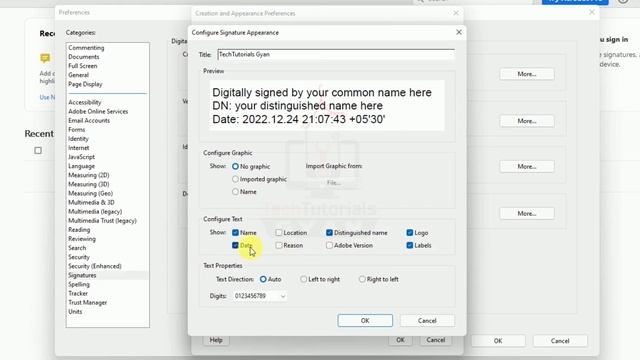
Task: Toggle the Labels checkbox
Action: (410, 245)
